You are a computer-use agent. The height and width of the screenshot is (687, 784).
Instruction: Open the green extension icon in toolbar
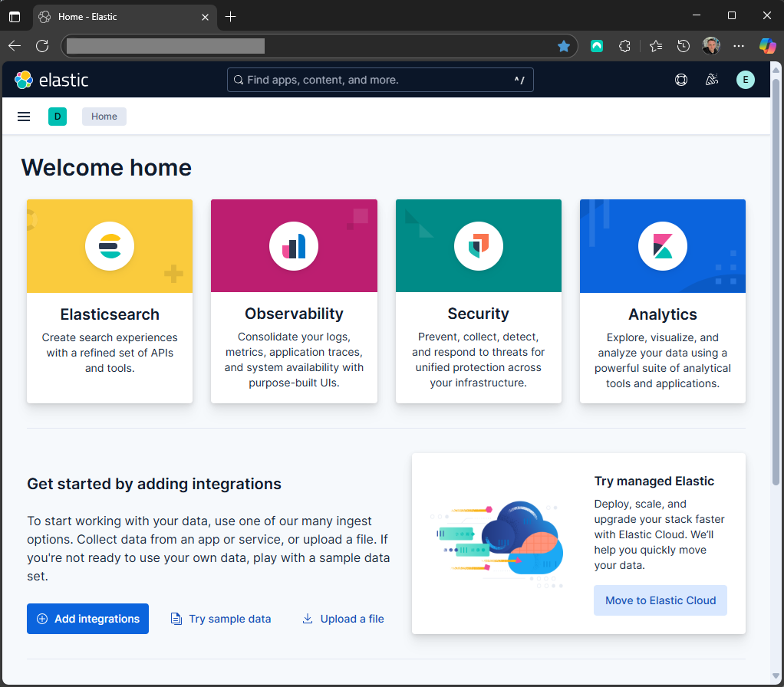coord(597,47)
